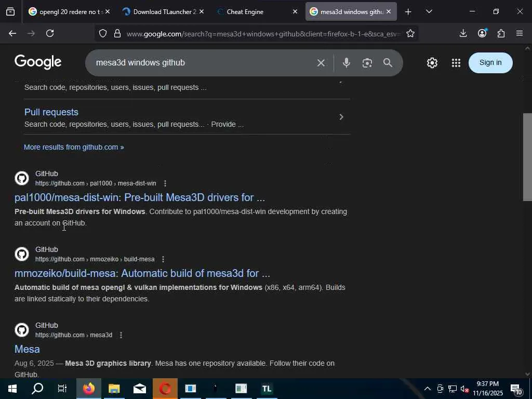Open the extensions puzzle icon
This screenshot has width=532, height=399.
(501, 33)
